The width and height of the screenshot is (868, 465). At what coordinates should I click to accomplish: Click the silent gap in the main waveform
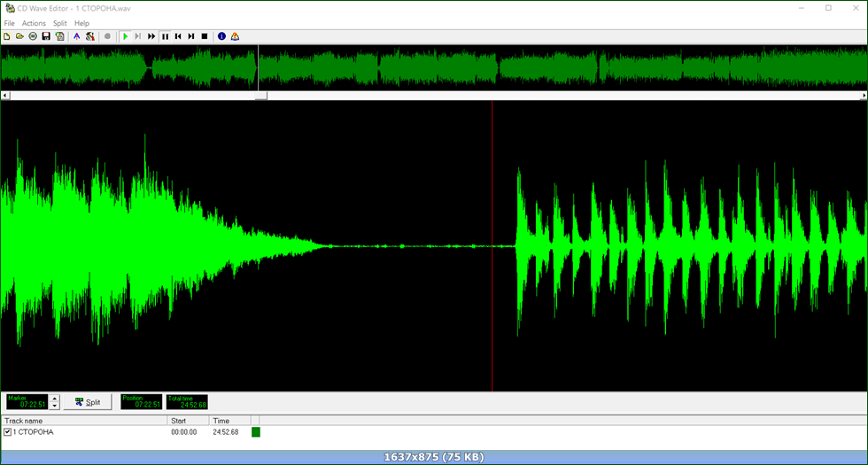[421, 246]
